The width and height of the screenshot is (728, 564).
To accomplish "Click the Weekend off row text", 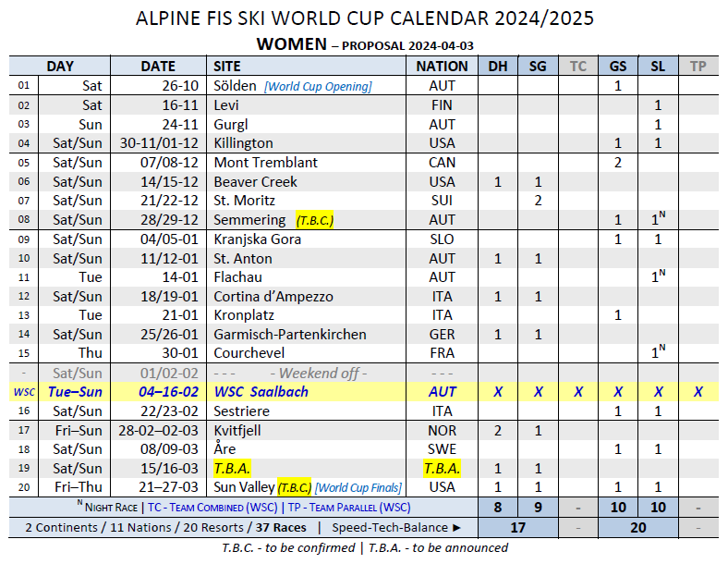I will [x=319, y=373].
